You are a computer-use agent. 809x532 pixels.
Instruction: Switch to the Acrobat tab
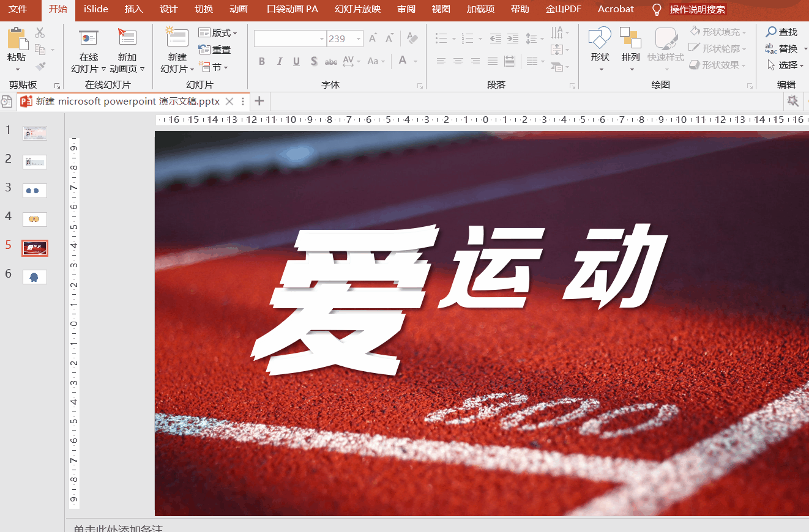coord(616,9)
